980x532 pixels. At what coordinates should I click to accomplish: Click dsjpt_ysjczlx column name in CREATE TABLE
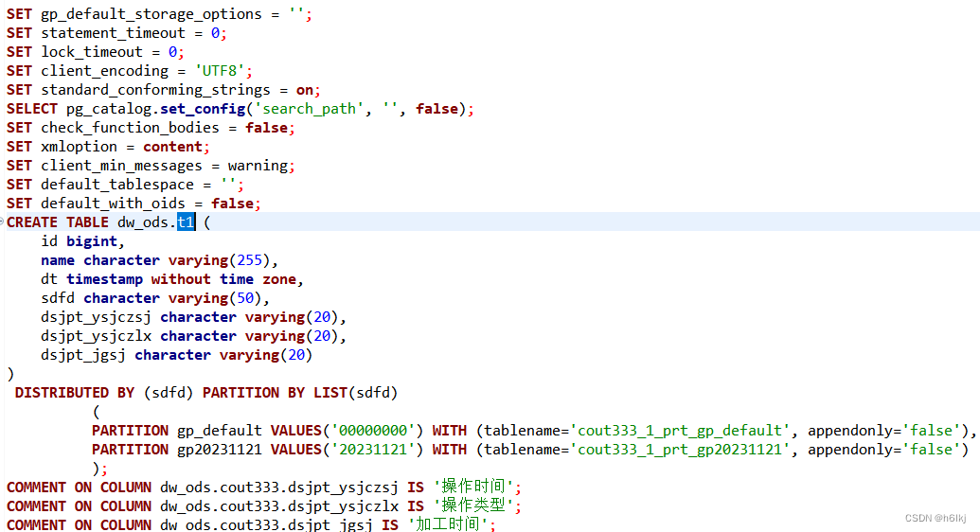[x=96, y=336]
